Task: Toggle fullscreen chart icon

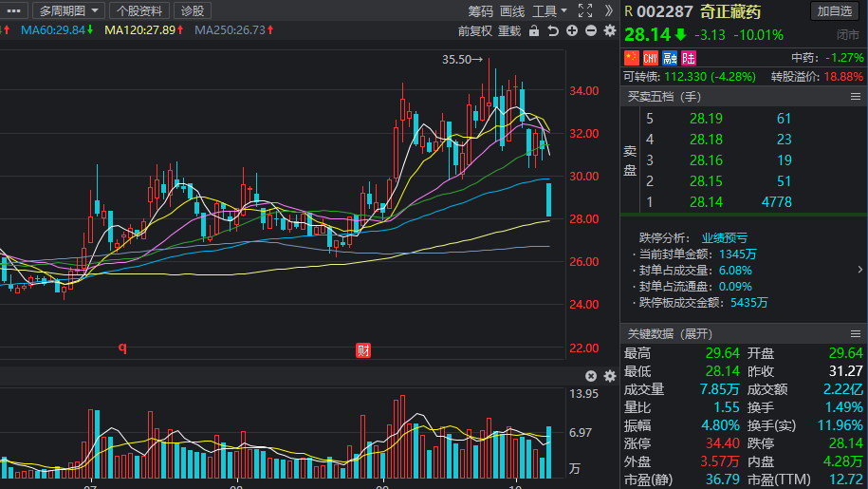Action: (585, 10)
